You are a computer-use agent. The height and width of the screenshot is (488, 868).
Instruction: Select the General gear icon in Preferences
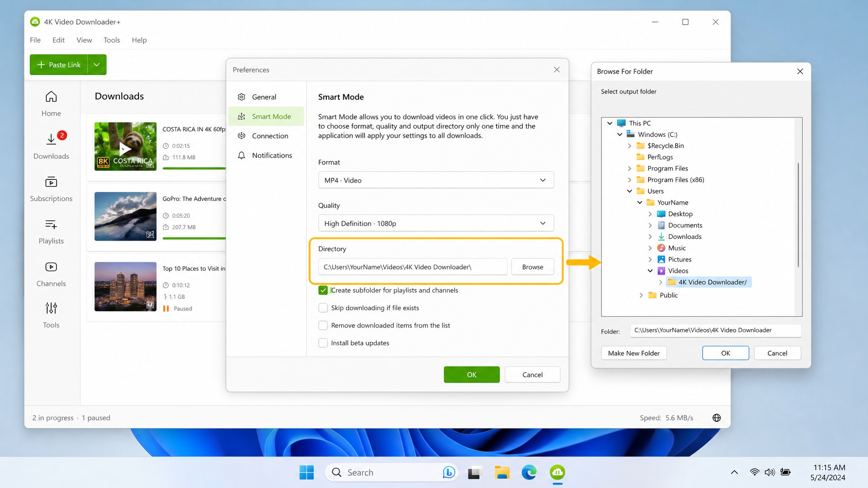(242, 97)
